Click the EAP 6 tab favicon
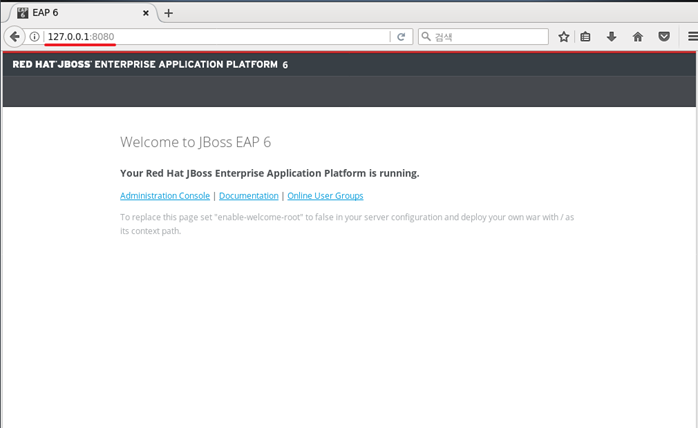 coord(22,13)
